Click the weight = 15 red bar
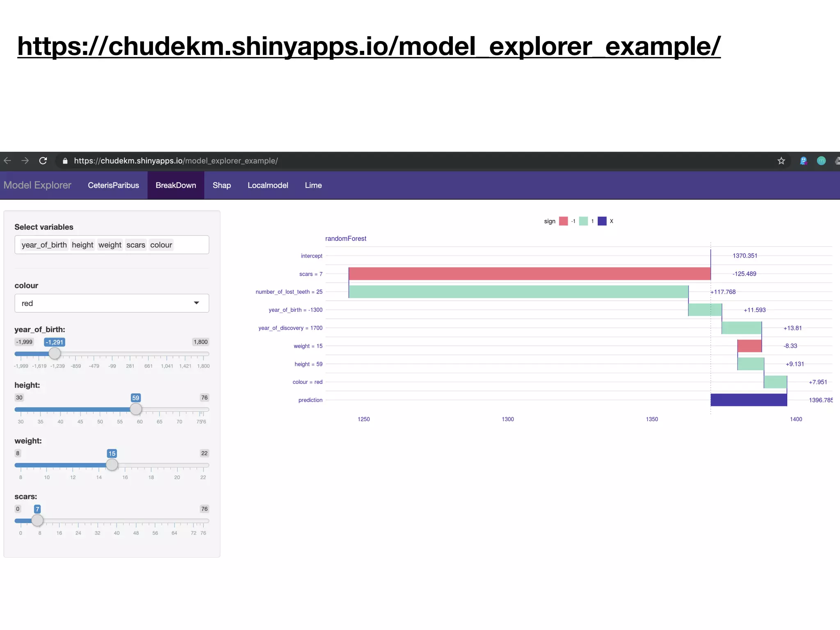 [x=749, y=346]
